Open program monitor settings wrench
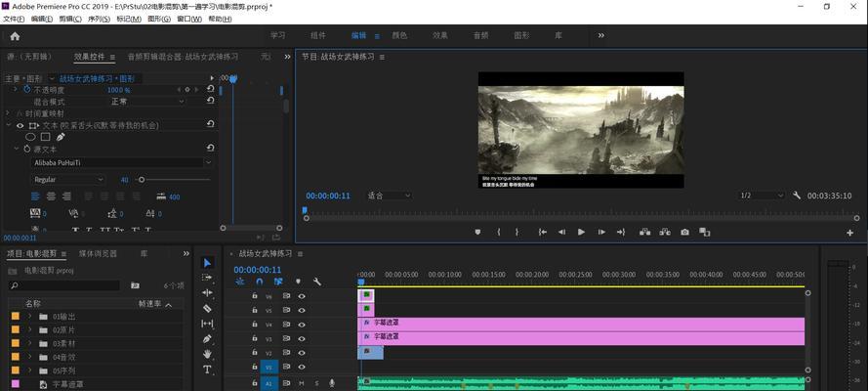The width and height of the screenshot is (868, 391). pos(797,195)
